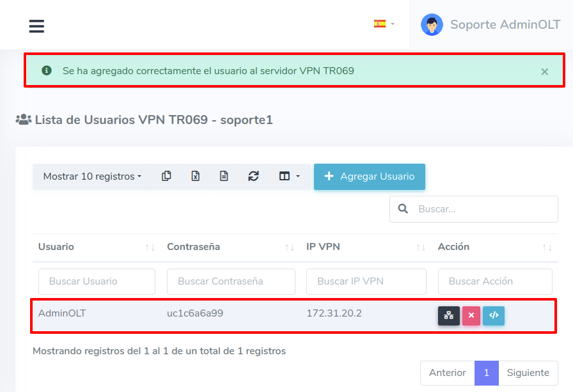Click the Soporte AdminOLT profile avatar
The height and width of the screenshot is (392, 573).
pos(432,25)
